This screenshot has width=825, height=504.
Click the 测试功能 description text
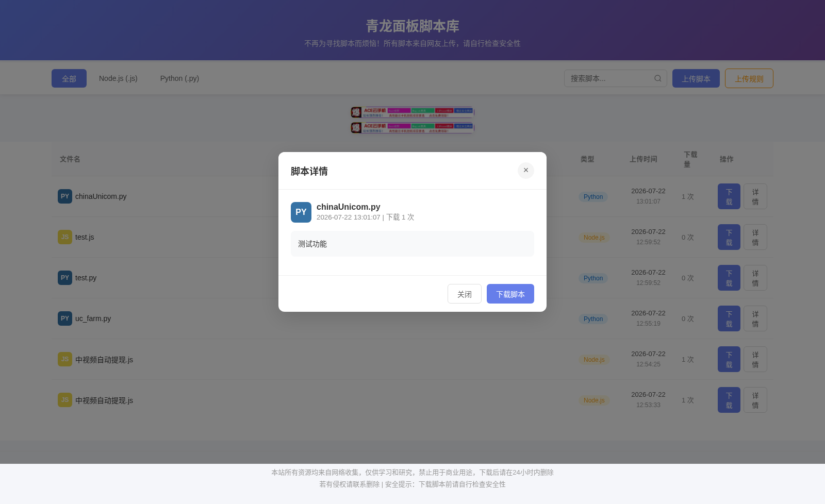coord(312,244)
